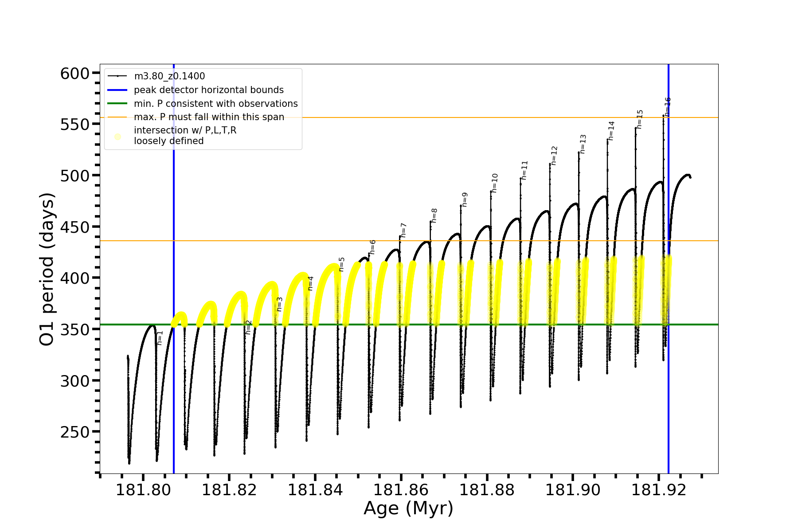
Task: Click the m3.80_z0.1400 legend entry
Action: pyautogui.click(x=169, y=76)
